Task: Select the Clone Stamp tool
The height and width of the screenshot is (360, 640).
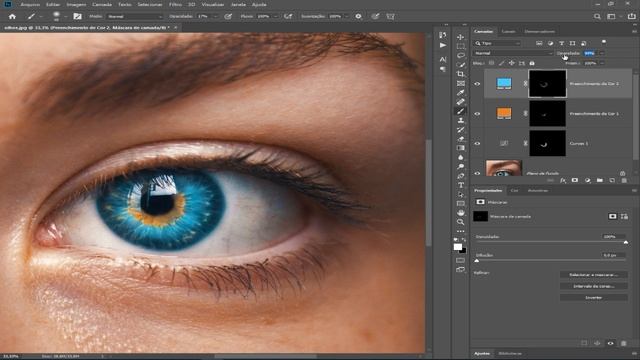Action: pos(460,120)
